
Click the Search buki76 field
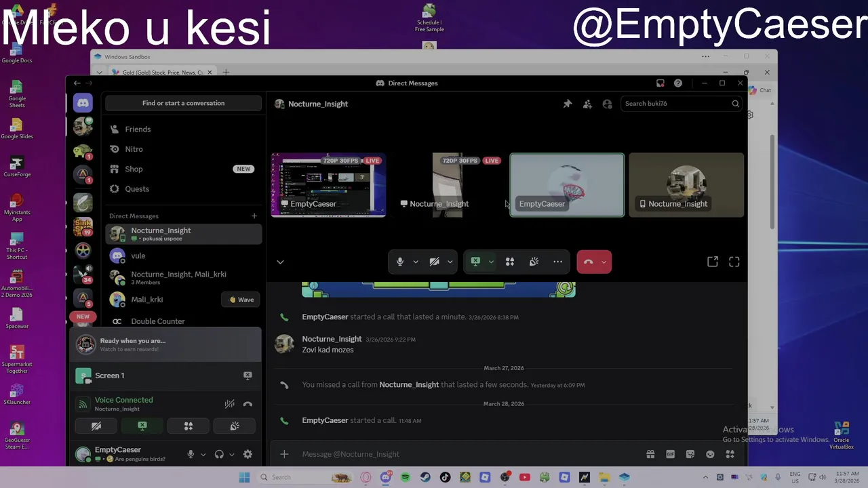(682, 104)
